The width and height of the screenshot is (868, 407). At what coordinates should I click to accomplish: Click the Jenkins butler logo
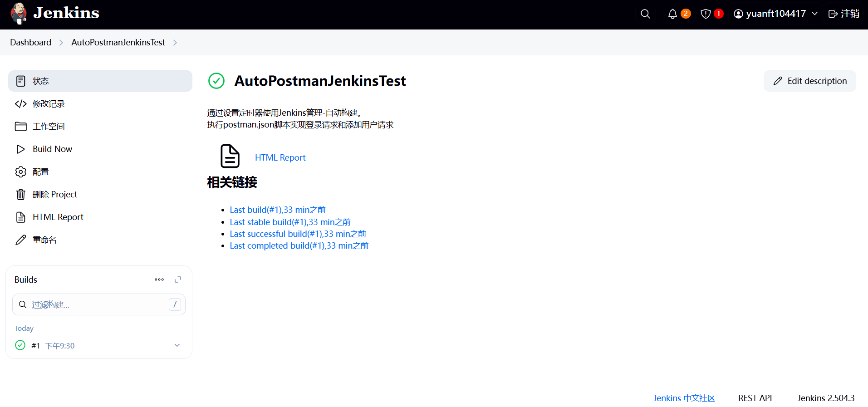19,14
